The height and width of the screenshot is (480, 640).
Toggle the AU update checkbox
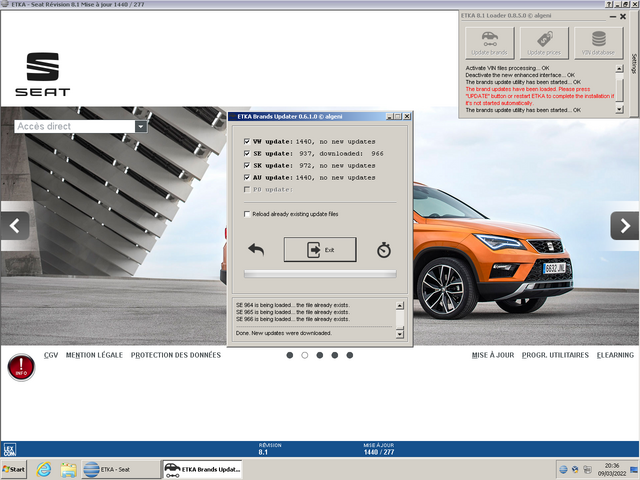tap(247, 177)
